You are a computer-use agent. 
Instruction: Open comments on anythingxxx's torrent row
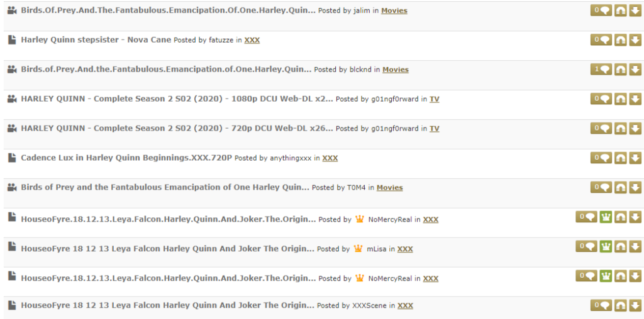coord(601,158)
